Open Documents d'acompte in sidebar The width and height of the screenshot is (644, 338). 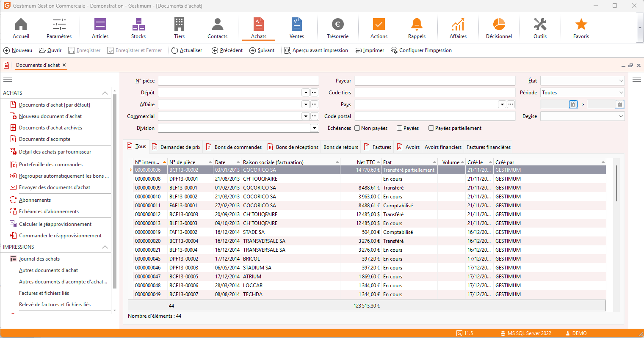coord(45,139)
